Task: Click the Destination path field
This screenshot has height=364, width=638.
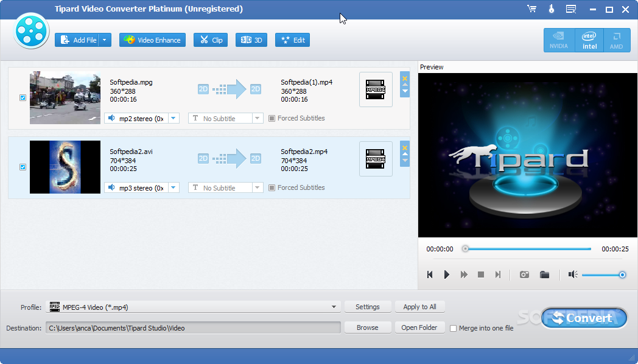Action: [x=193, y=328]
